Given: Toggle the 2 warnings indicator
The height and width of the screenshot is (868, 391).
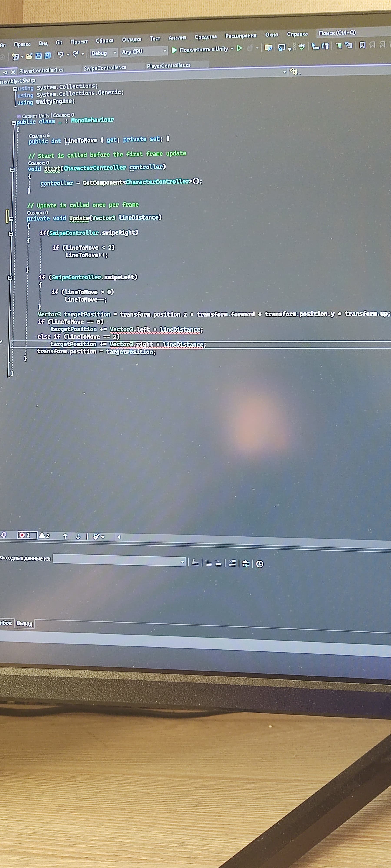Looking at the screenshot, I should click(44, 535).
